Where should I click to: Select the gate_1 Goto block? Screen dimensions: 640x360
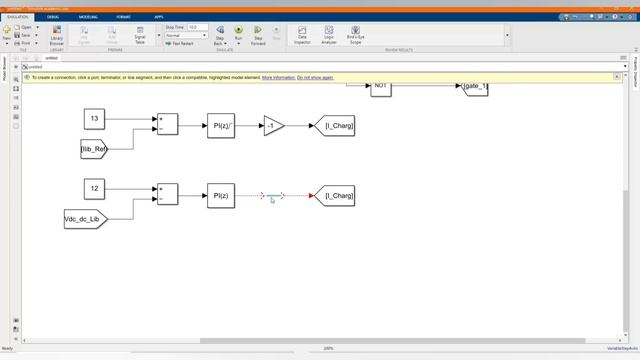tap(474, 89)
